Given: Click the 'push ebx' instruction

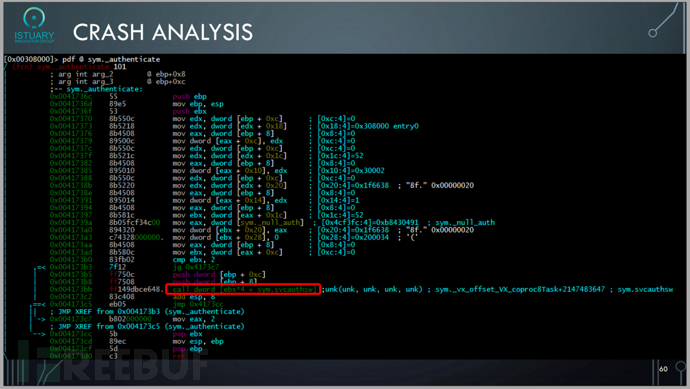Looking at the screenshot, I should coord(189,111).
